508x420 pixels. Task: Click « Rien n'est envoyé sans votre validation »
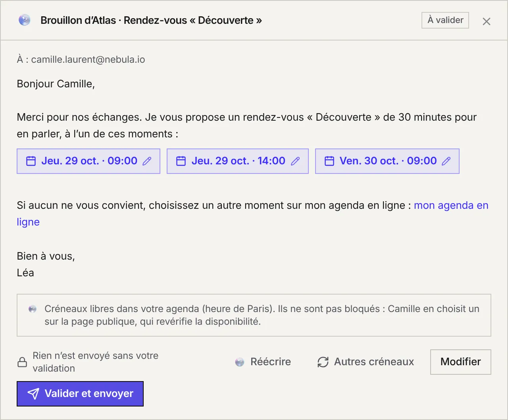pyautogui.click(x=96, y=362)
